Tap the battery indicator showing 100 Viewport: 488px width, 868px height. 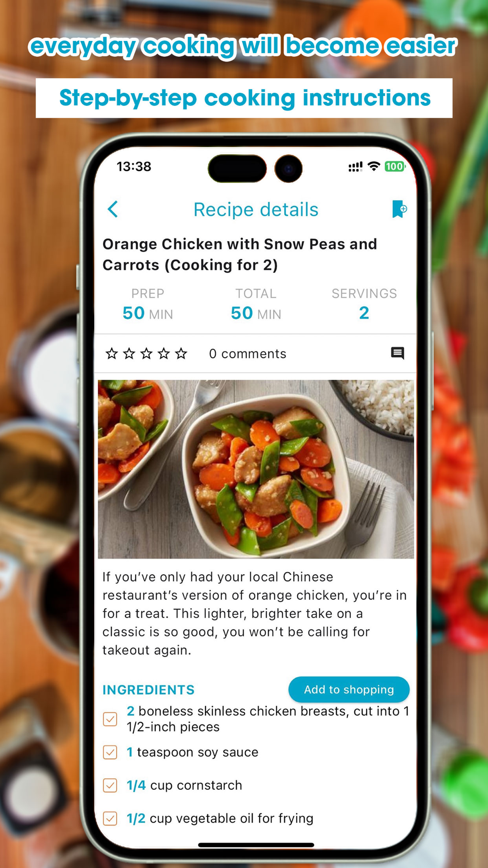coord(395,166)
